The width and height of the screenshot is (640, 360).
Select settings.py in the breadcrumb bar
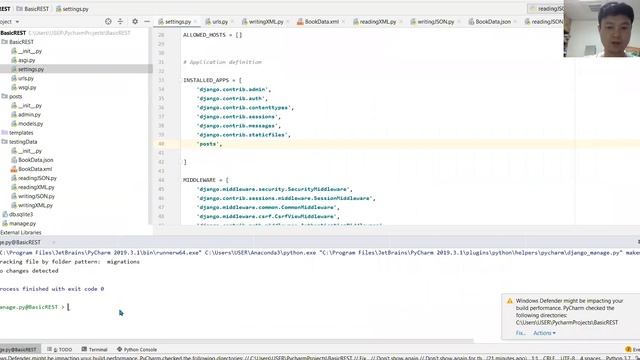(72, 9)
